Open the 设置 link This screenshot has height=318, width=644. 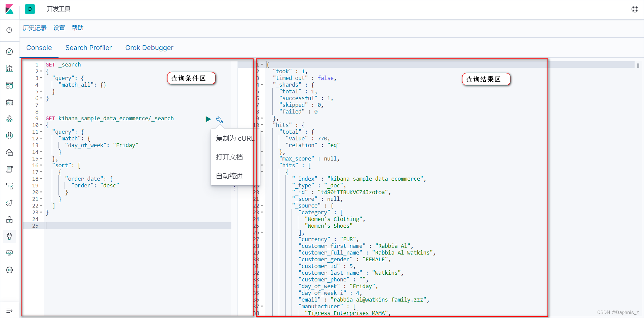point(59,28)
